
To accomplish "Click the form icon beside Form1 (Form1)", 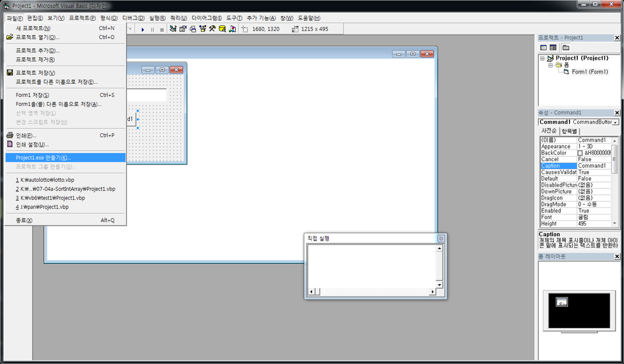I will 566,71.
